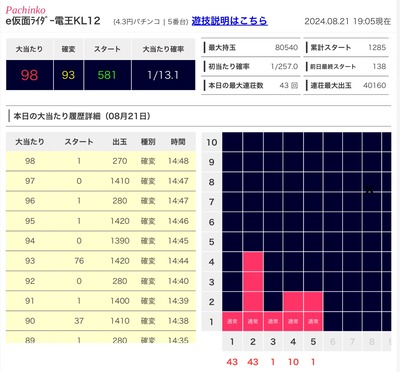This screenshot has width=400, height=372.
Task: Click the time 14:44 in row 93
Action: (x=178, y=261)
